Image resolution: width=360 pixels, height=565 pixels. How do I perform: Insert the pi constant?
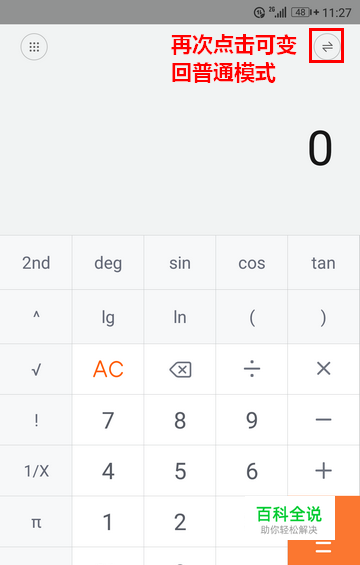click(36, 522)
